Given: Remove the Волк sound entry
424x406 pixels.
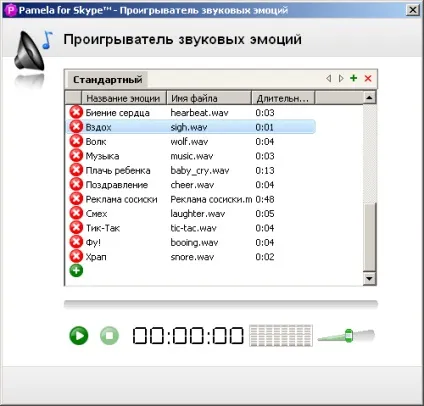Looking at the screenshot, I should pos(76,141).
